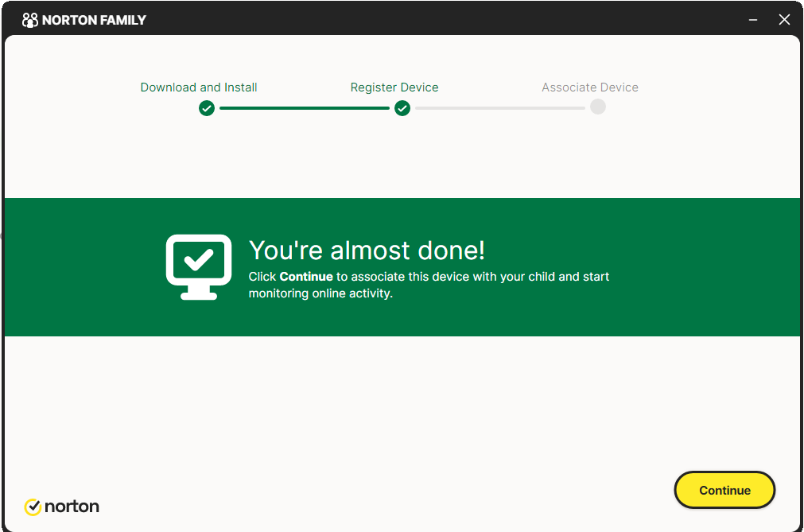This screenshot has height=532, width=804.
Task: Click the monitor checkmark icon in the green banner
Action: point(199,267)
